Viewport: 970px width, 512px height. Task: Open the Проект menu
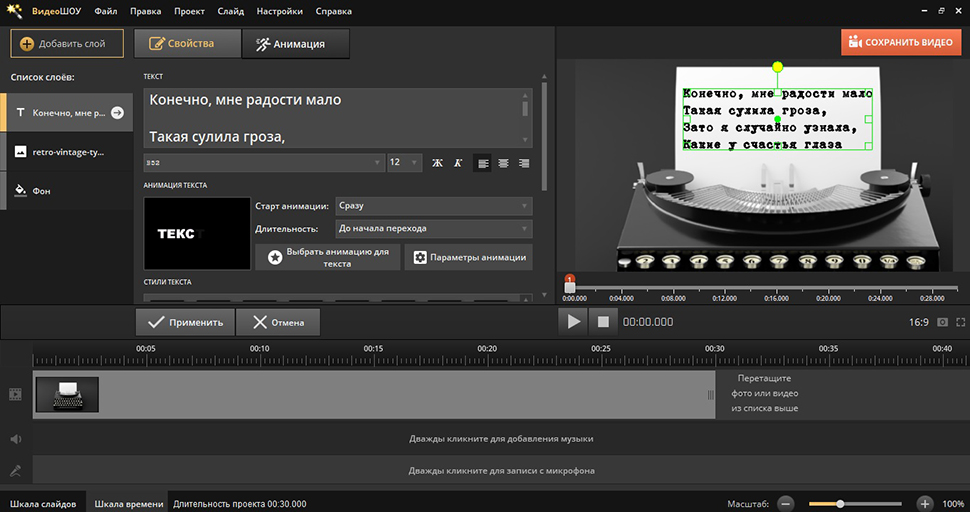pyautogui.click(x=189, y=11)
